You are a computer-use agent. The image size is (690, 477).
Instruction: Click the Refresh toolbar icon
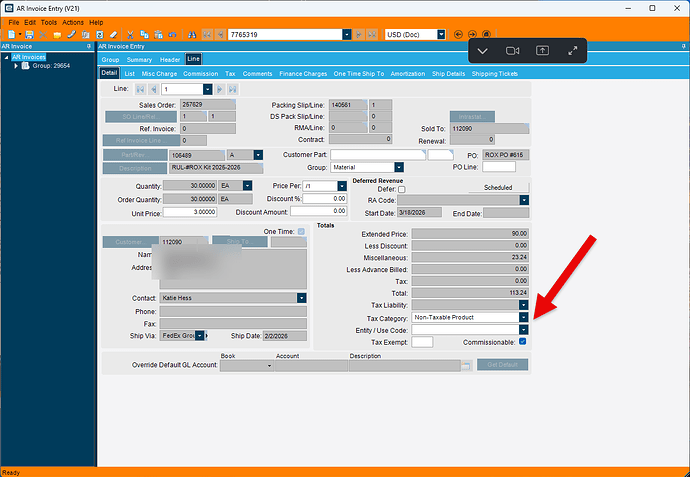pyautogui.click(x=100, y=34)
